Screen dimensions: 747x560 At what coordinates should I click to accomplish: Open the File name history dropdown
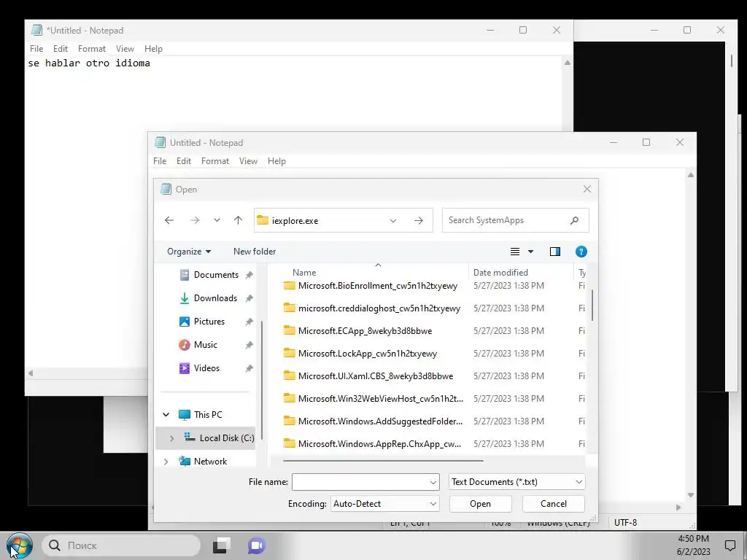tap(433, 482)
